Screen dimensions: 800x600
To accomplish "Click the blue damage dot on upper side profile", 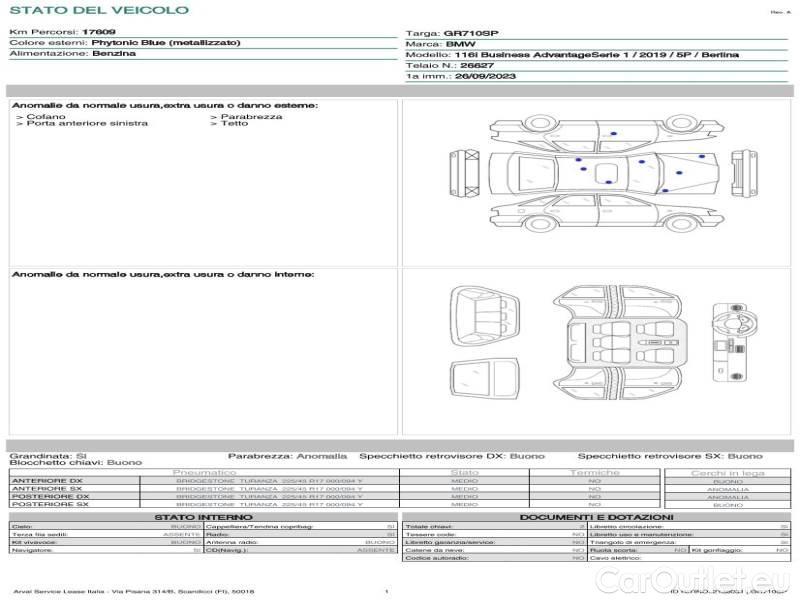I will point(613,133).
